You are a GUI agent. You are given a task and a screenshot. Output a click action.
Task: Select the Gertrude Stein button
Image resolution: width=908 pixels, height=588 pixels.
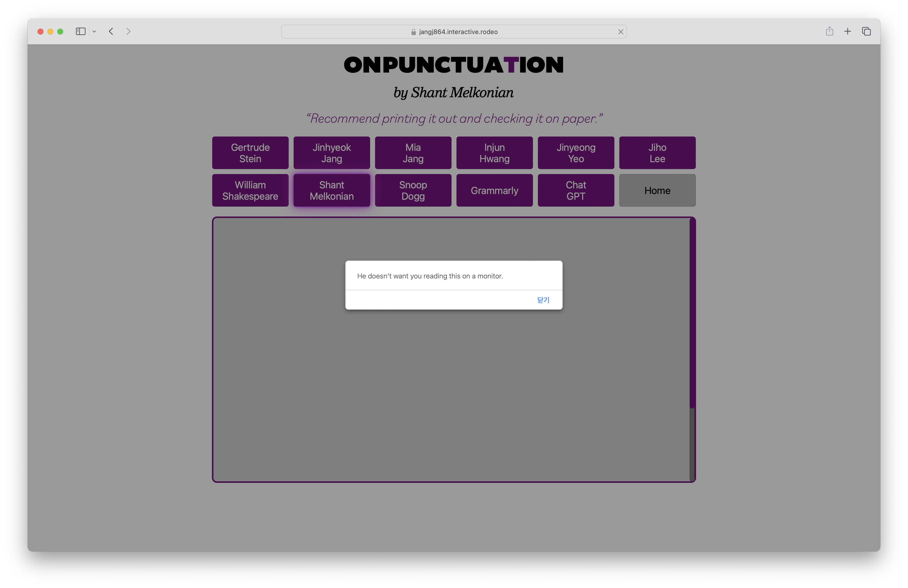coord(250,153)
